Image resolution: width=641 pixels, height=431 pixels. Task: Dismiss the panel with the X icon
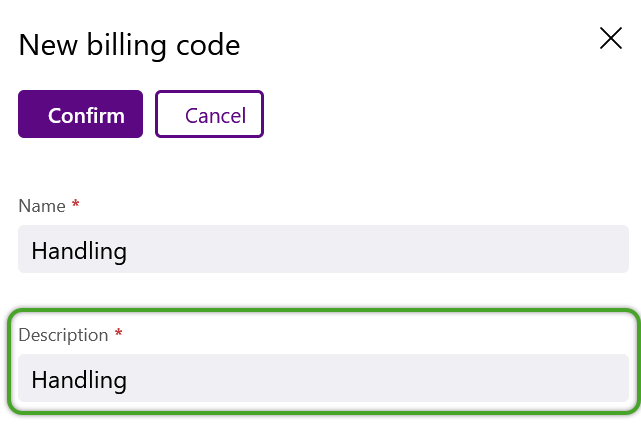(611, 38)
